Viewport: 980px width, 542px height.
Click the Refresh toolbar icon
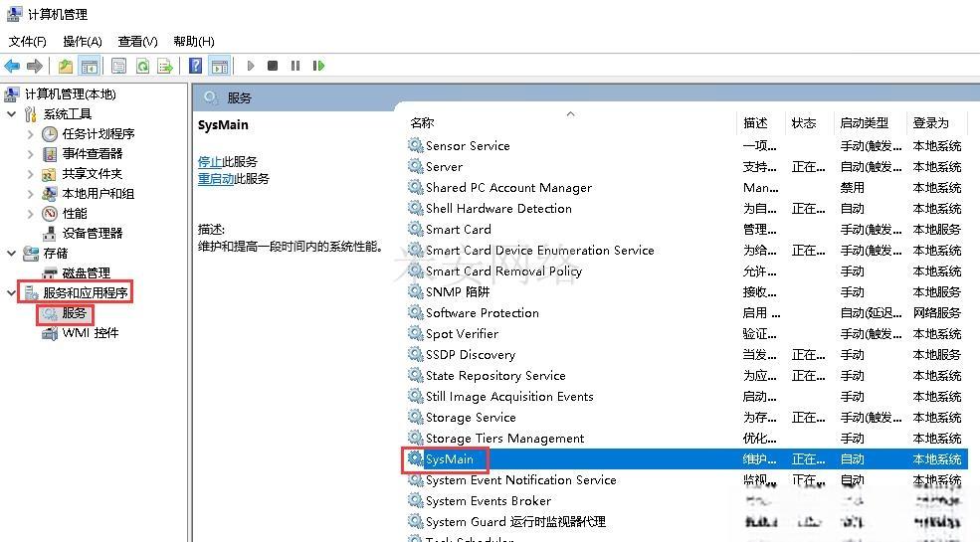(142, 66)
